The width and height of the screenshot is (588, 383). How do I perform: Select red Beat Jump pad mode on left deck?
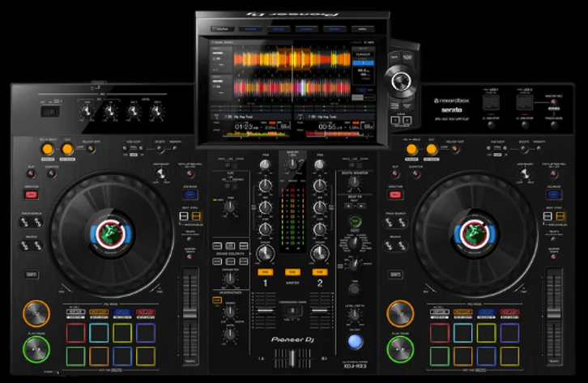pyautogui.click(x=146, y=312)
